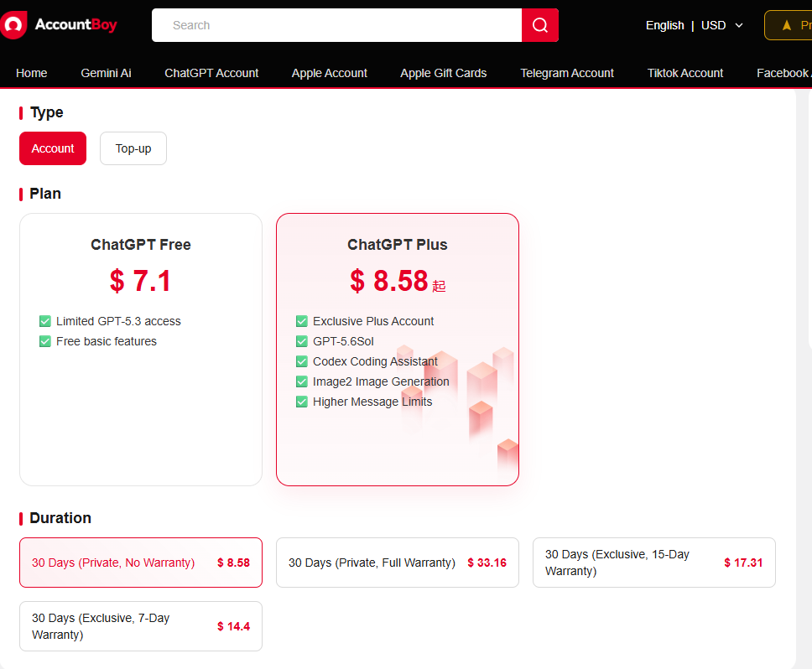Click the Limited GPT-5.3 access checkmark
Viewport: 812px width, 669px height.
[45, 321]
